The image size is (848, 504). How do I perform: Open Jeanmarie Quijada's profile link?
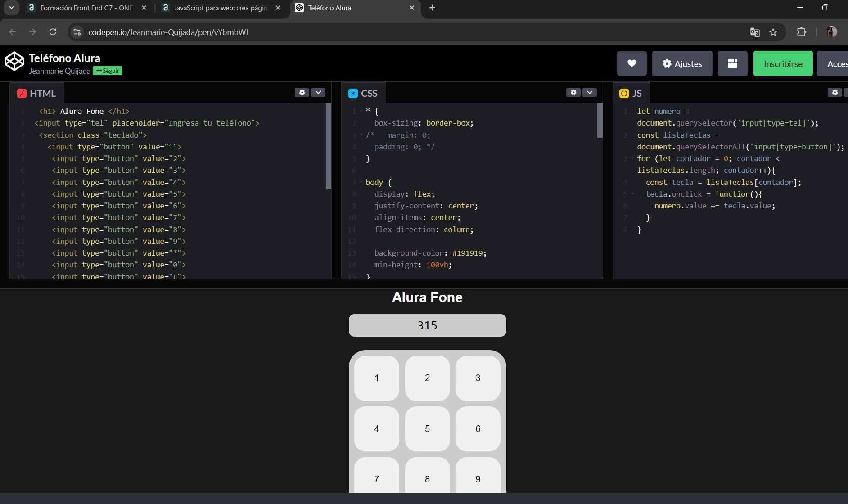59,71
